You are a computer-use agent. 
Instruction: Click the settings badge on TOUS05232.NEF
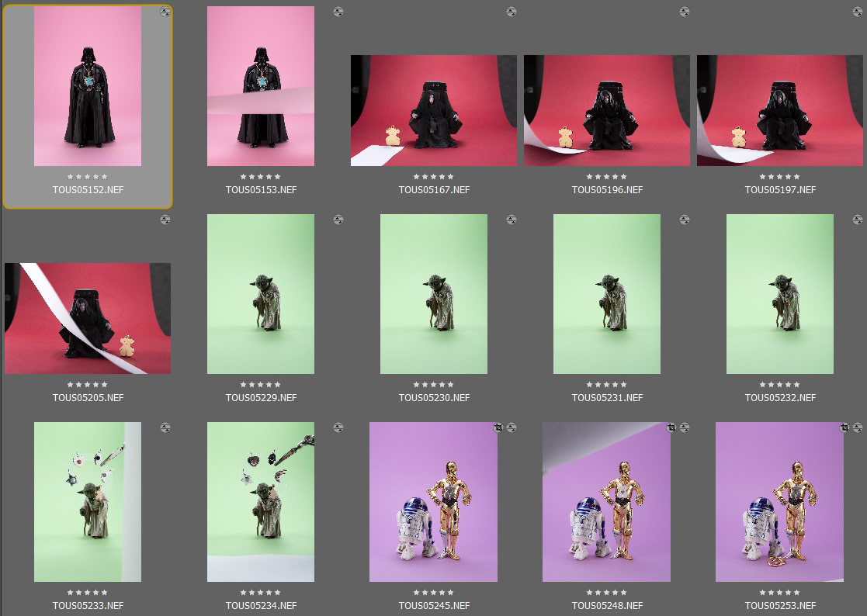tap(858, 220)
